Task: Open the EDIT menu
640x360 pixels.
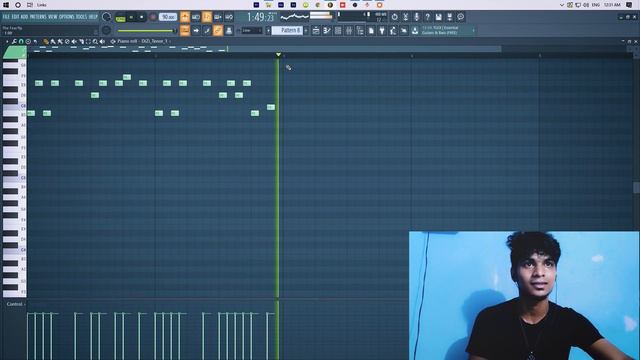Action: [15, 17]
